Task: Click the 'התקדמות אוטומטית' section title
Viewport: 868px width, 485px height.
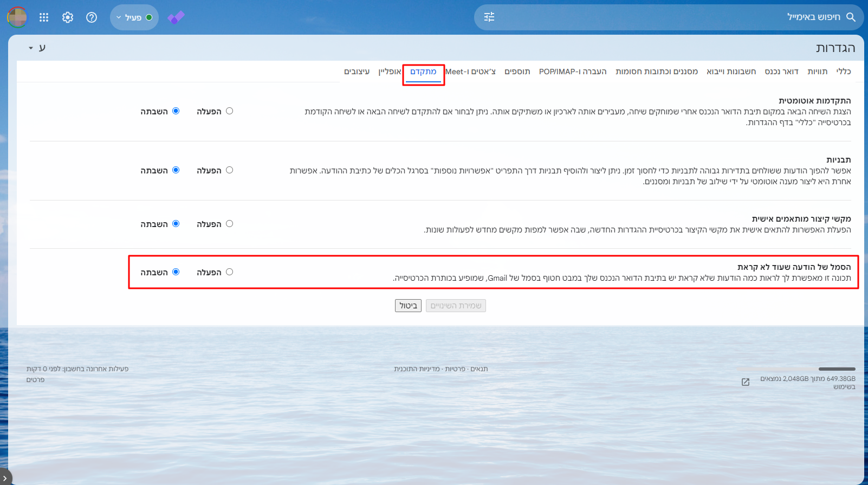Action: pos(815,101)
